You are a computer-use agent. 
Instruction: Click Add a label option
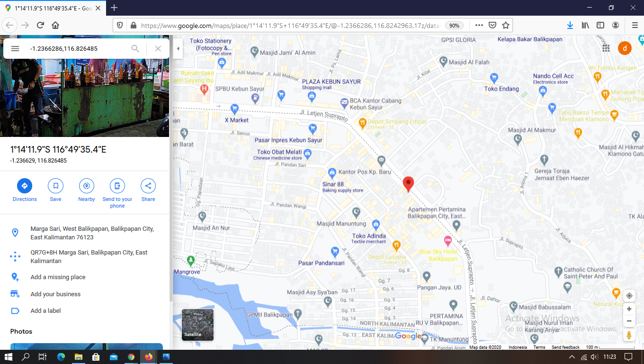(x=45, y=311)
